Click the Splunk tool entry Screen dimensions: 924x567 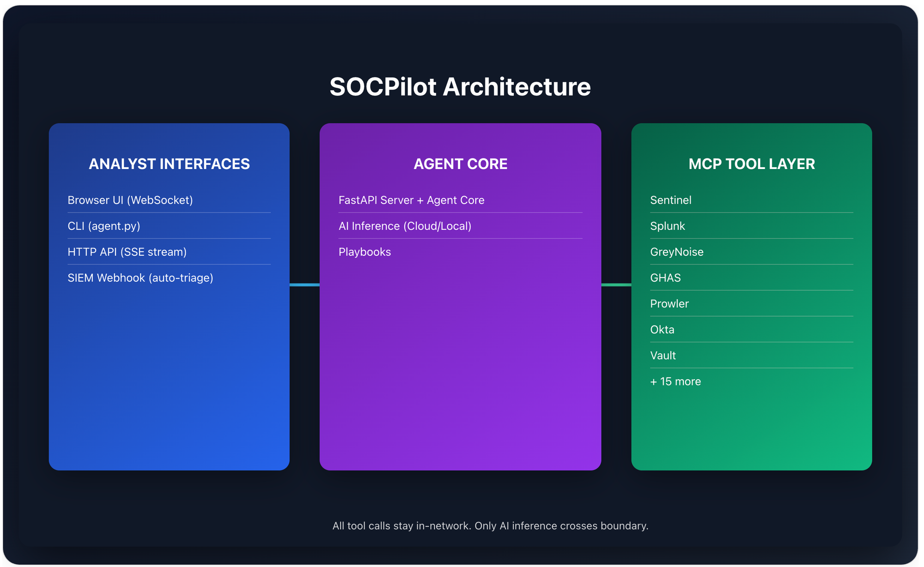[667, 226]
